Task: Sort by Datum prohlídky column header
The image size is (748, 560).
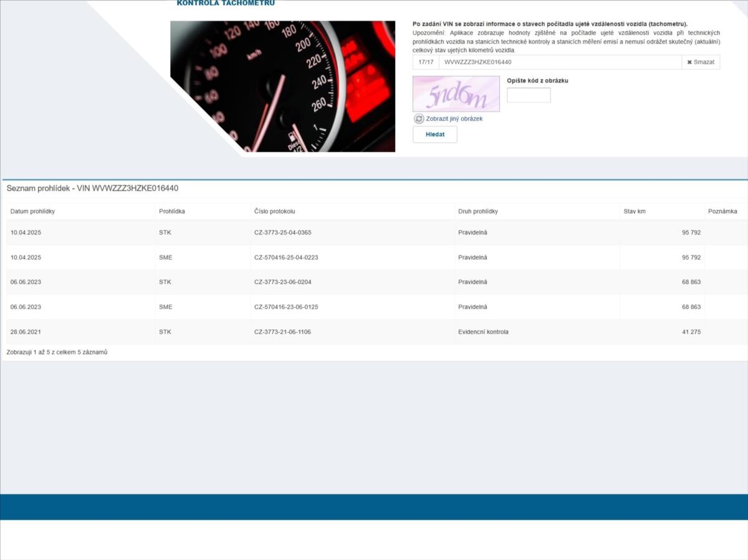Action: 32,211
